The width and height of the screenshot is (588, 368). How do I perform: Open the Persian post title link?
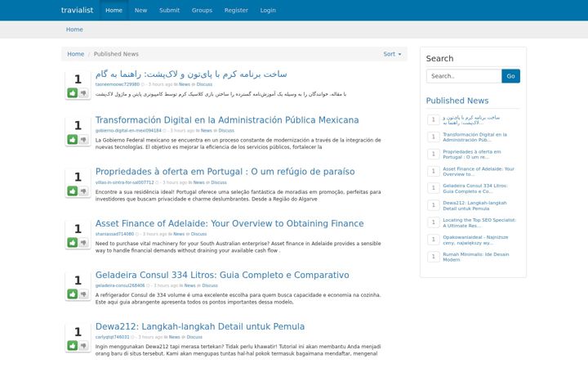click(x=191, y=74)
